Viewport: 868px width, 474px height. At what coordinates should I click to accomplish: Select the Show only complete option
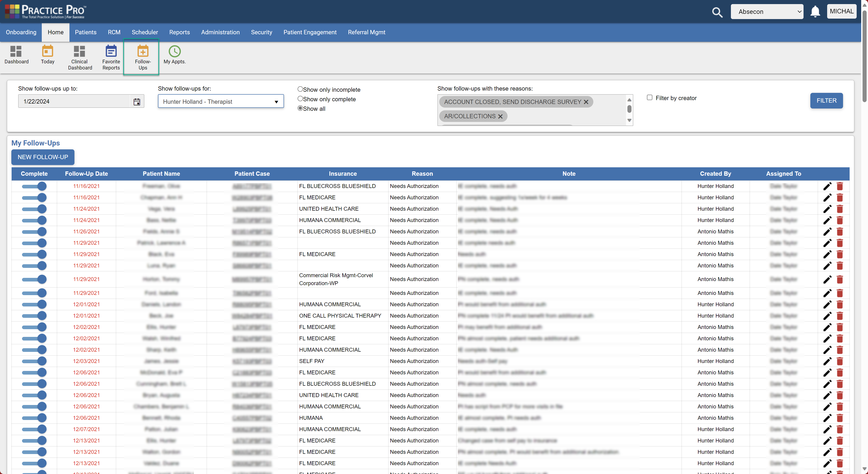click(300, 99)
